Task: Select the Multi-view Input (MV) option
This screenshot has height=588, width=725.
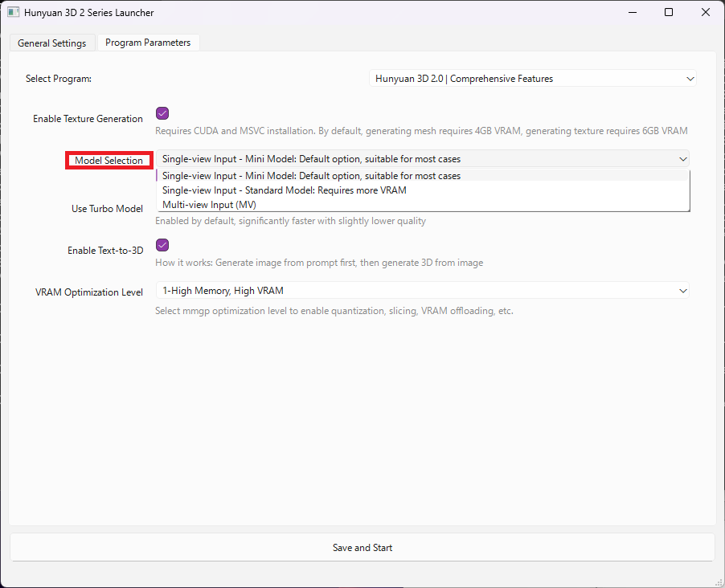Action: click(x=209, y=205)
